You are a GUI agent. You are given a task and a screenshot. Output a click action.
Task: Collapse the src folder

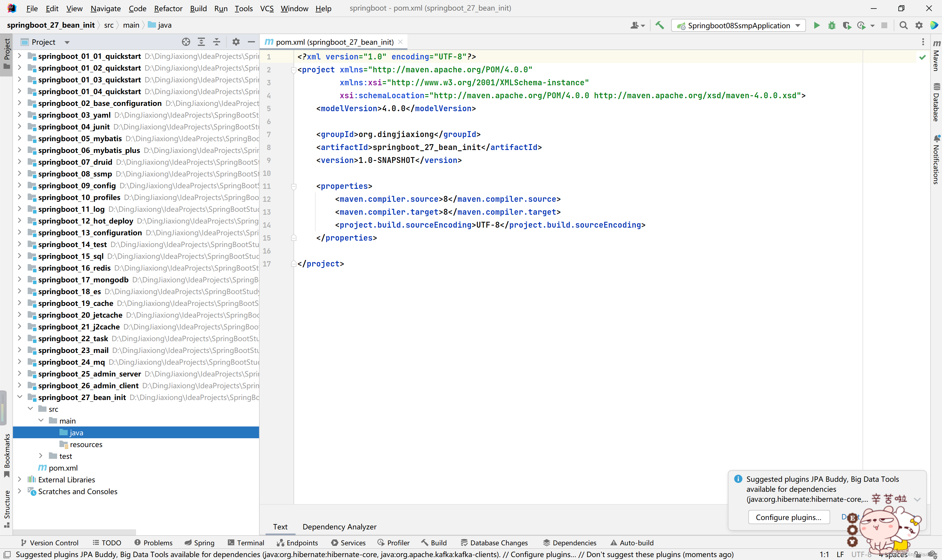30,409
